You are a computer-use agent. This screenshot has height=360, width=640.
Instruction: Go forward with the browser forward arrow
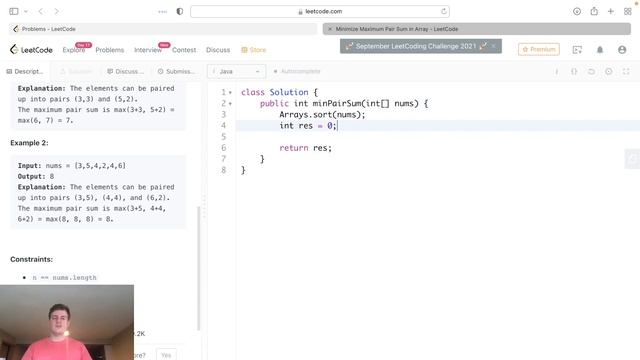(56, 11)
